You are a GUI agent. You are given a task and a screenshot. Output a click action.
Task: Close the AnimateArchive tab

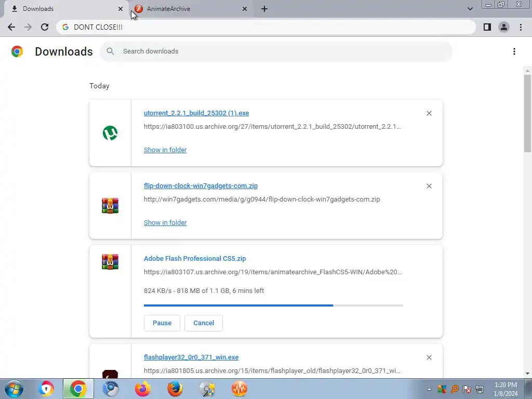245,9
